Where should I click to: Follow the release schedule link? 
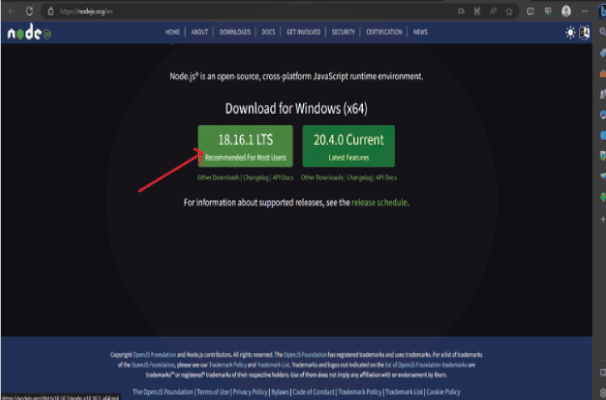(379, 202)
